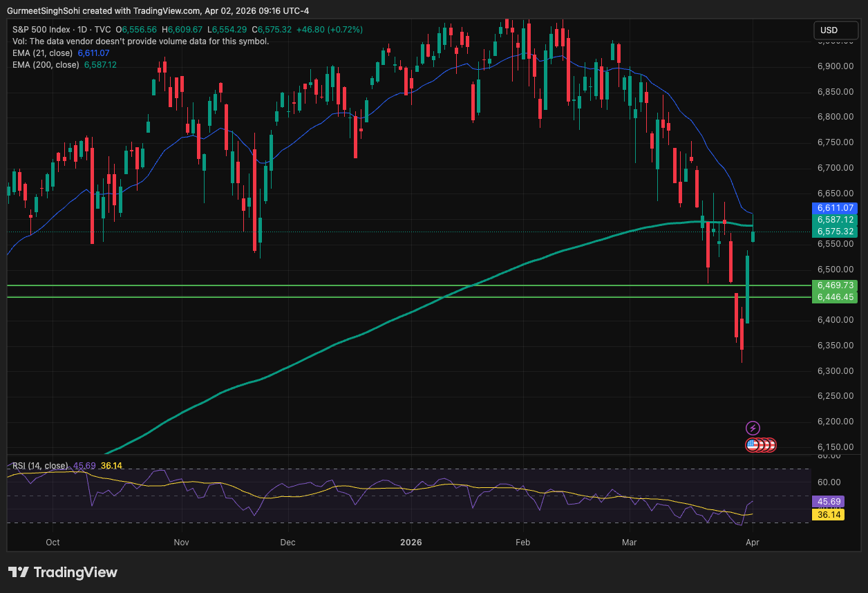Viewport: 868px width, 593px height.
Task: Click the Feb label on time axis
Action: pos(522,543)
